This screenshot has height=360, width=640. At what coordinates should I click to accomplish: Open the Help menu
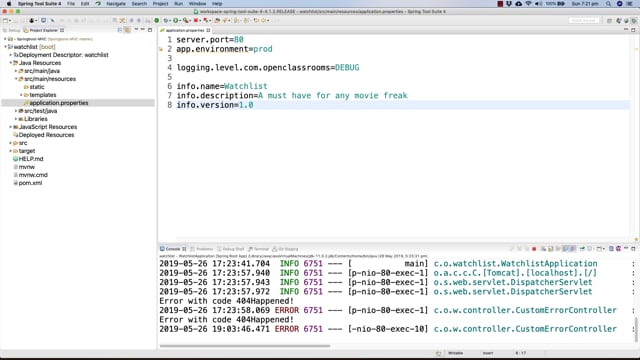click(x=217, y=4)
